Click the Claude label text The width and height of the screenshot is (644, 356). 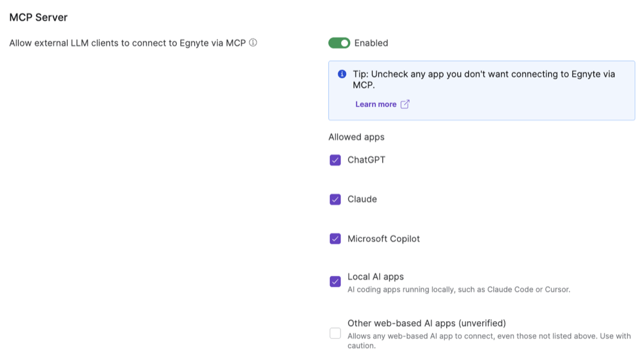[362, 199]
